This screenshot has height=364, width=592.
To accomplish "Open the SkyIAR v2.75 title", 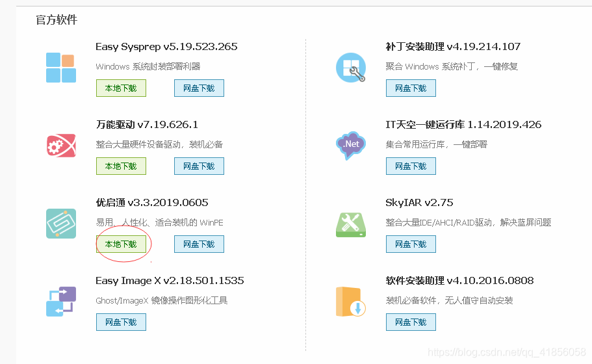I will click(x=419, y=203).
